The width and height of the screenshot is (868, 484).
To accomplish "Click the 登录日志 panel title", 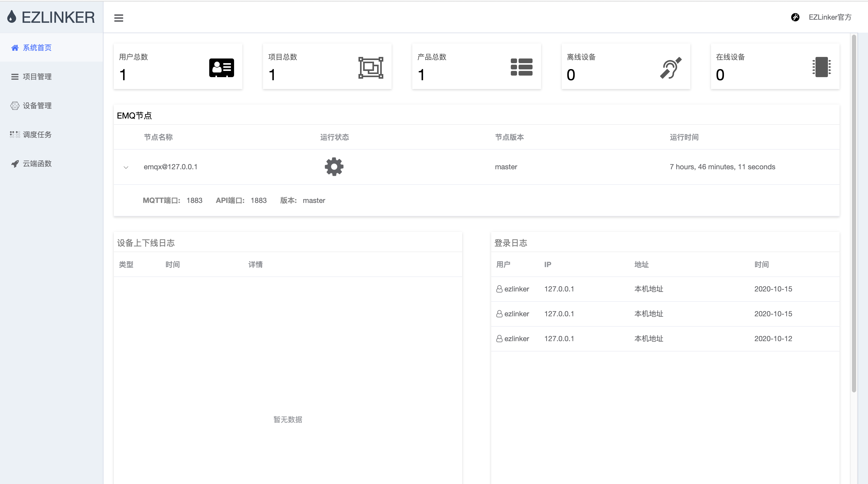I will (x=511, y=243).
